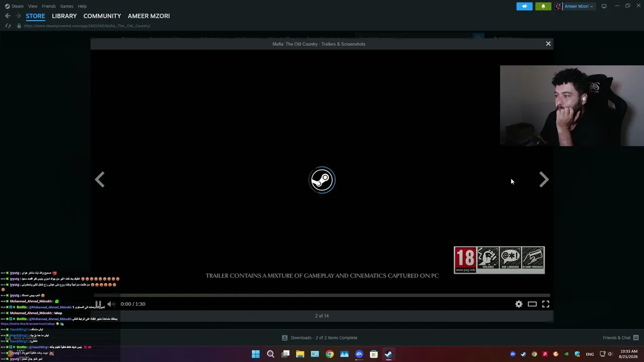Open the EA icon in system tray
The height and width of the screenshot is (362, 644).
pyautogui.click(x=513, y=354)
